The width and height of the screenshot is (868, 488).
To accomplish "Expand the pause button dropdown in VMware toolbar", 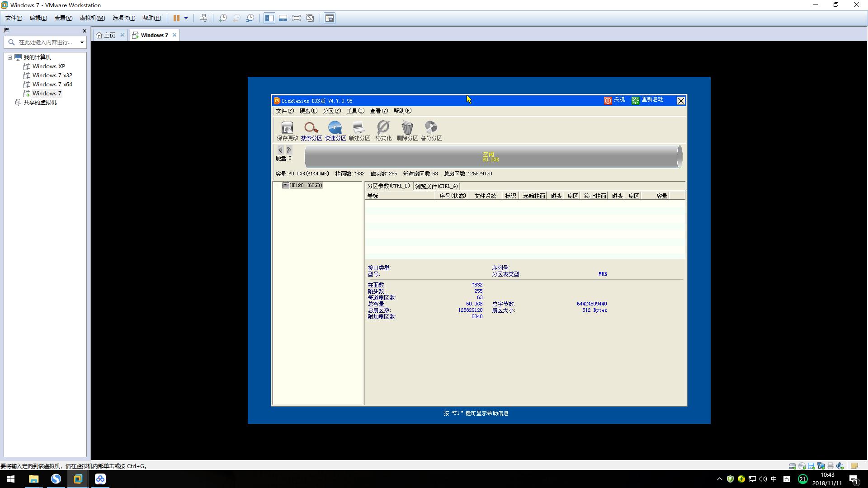I will coord(185,18).
